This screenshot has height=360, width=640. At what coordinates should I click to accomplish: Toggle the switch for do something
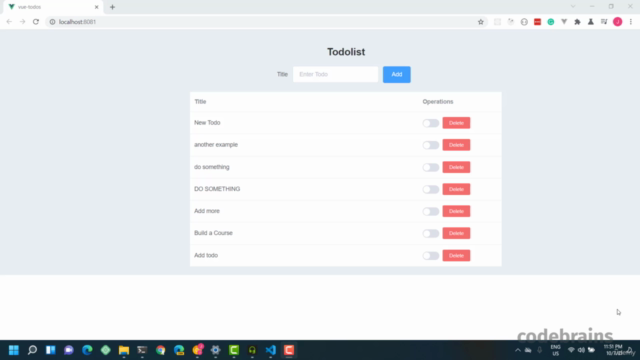coord(431,167)
